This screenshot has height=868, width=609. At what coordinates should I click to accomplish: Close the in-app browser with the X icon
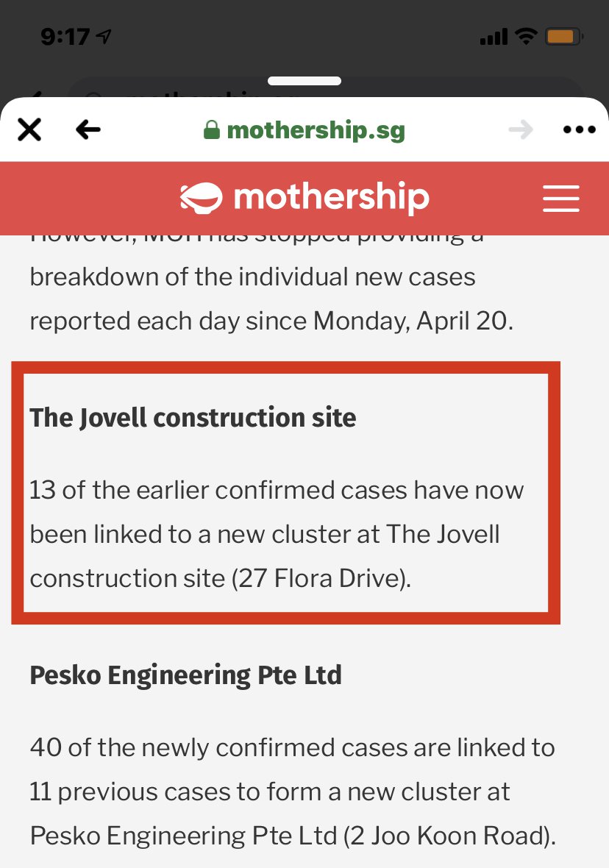pyautogui.click(x=29, y=130)
